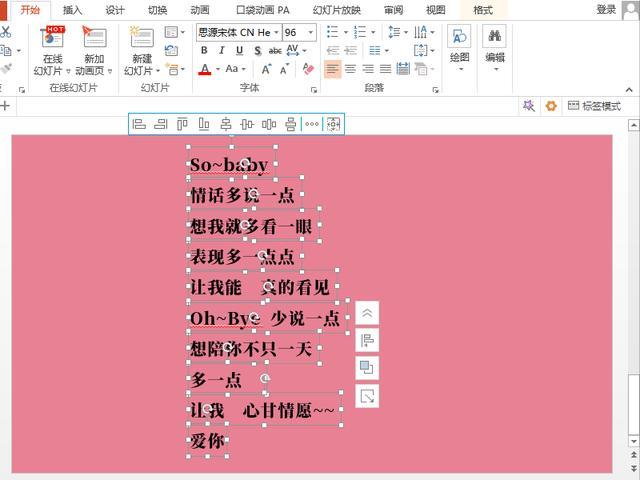Click the resize icon in floating side panel

[x=367, y=396]
